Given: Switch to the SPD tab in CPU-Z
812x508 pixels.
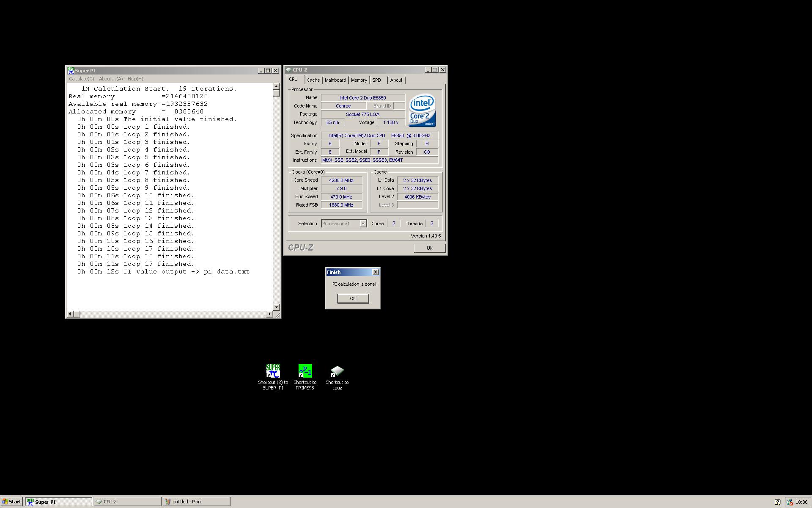Looking at the screenshot, I should click(376, 80).
